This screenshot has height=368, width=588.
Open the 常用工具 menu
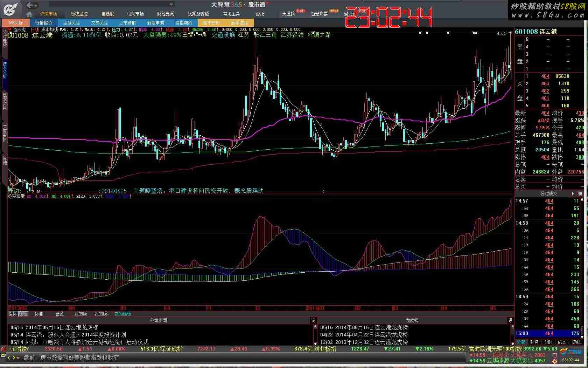click(x=231, y=14)
